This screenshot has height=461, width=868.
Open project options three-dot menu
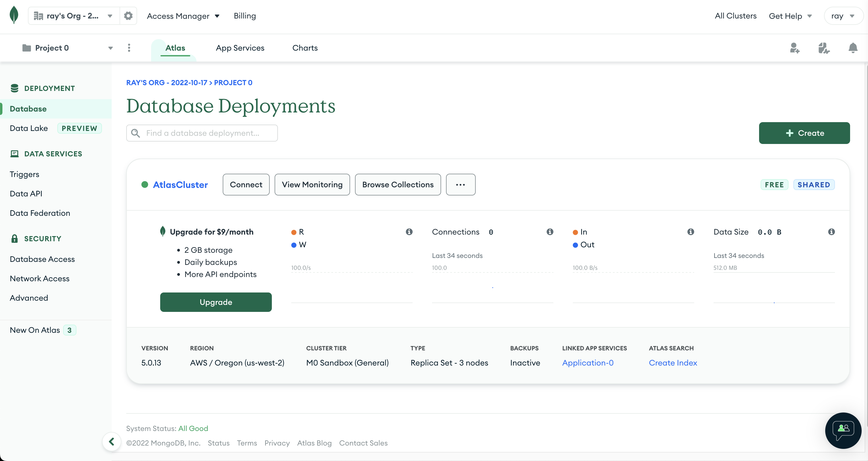click(129, 48)
